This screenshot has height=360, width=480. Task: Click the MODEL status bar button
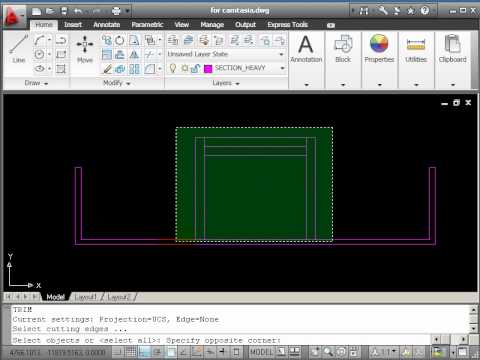pos(261,352)
